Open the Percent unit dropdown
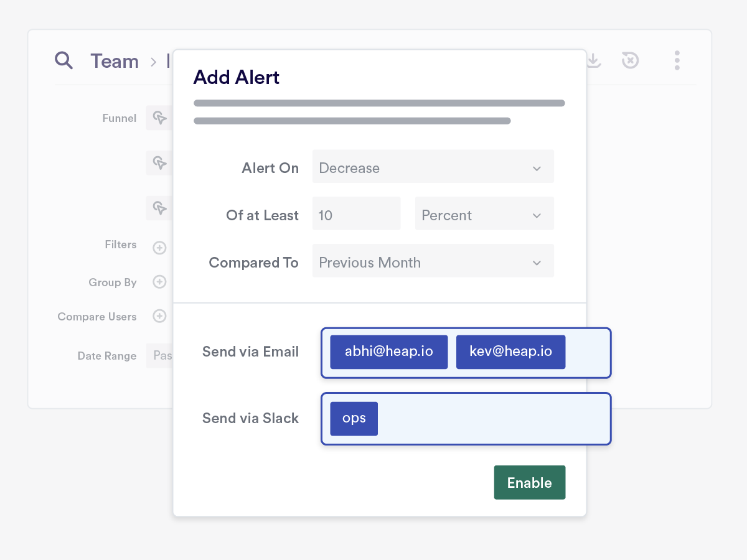The image size is (747, 560). click(x=484, y=213)
